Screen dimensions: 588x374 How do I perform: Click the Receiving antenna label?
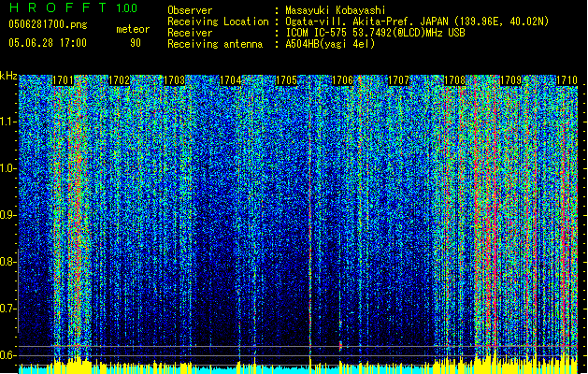point(215,44)
